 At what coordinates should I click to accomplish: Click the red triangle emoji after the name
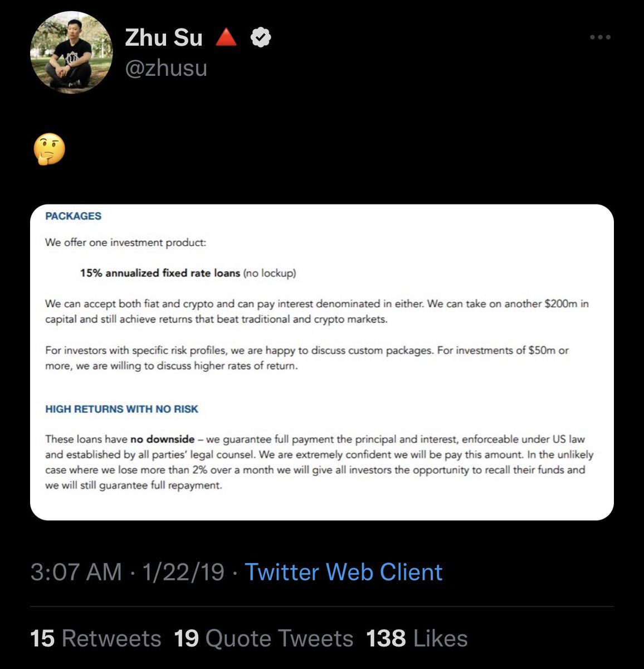tap(226, 38)
